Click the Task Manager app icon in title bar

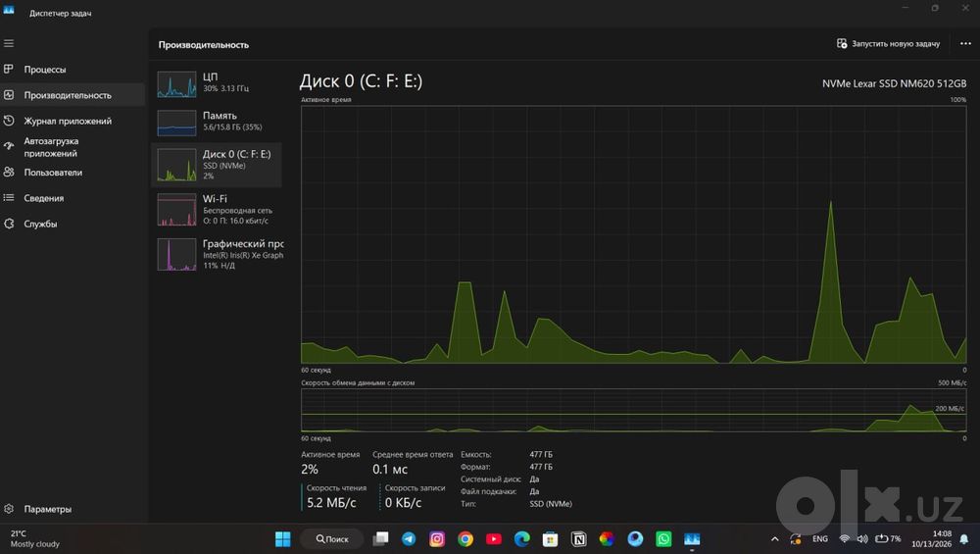pyautogui.click(x=9, y=10)
